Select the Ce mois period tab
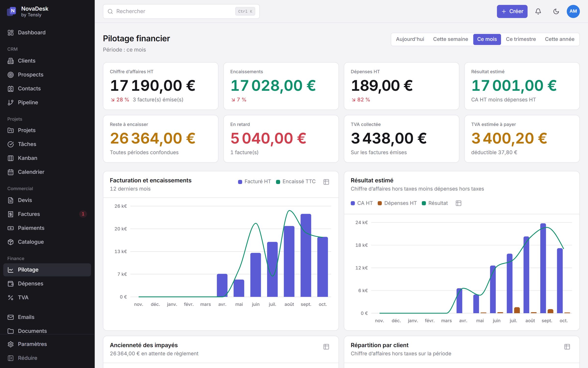 pos(487,39)
